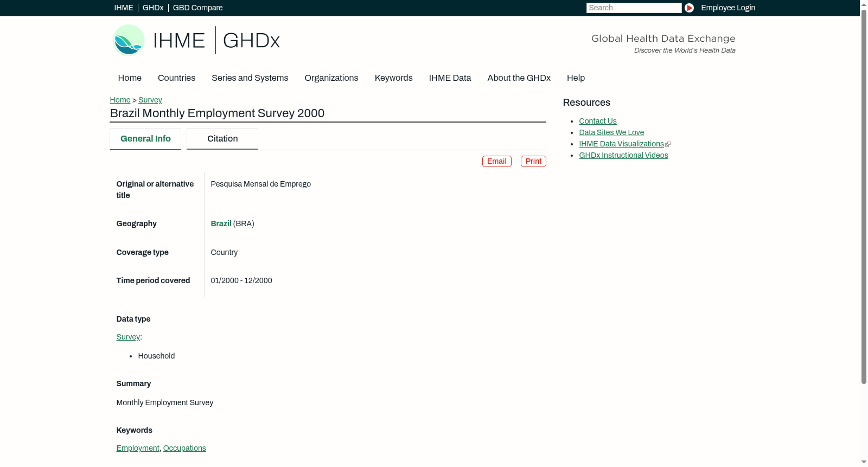Screen dimensions: 868x467
Task: Open the Countries menu item
Action: (x=176, y=78)
